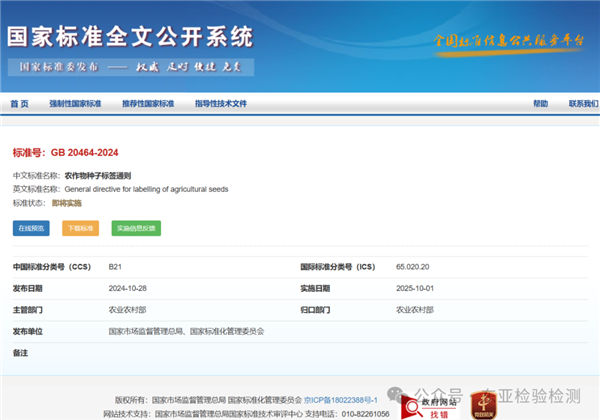Click the blue 在线预览 button
Image resolution: width=600 pixels, height=420 pixels.
tap(30, 228)
